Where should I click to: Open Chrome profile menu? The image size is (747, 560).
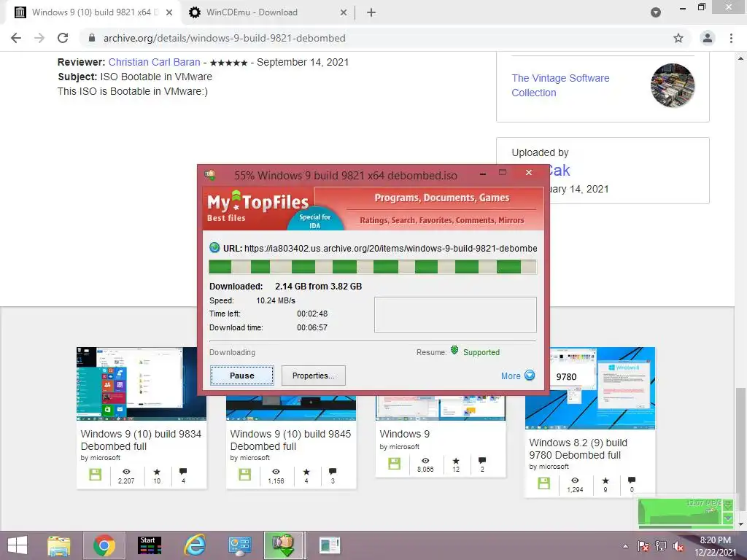pos(708,38)
